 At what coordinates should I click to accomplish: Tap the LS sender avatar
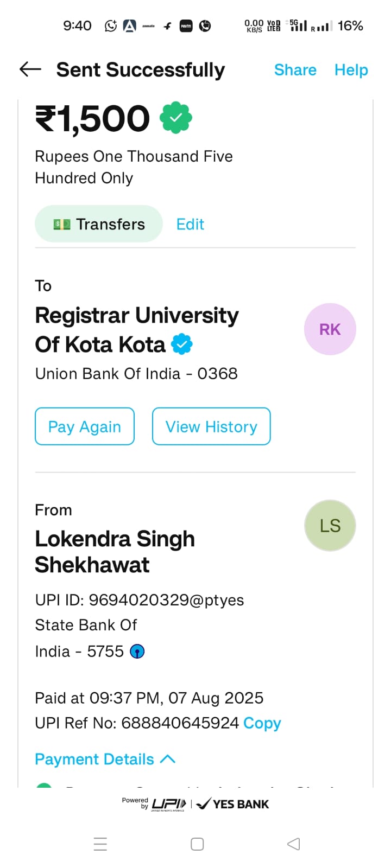click(x=330, y=526)
